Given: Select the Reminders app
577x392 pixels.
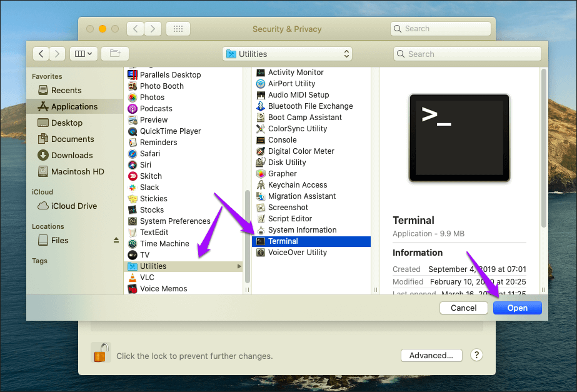Looking at the screenshot, I should click(183, 143).
